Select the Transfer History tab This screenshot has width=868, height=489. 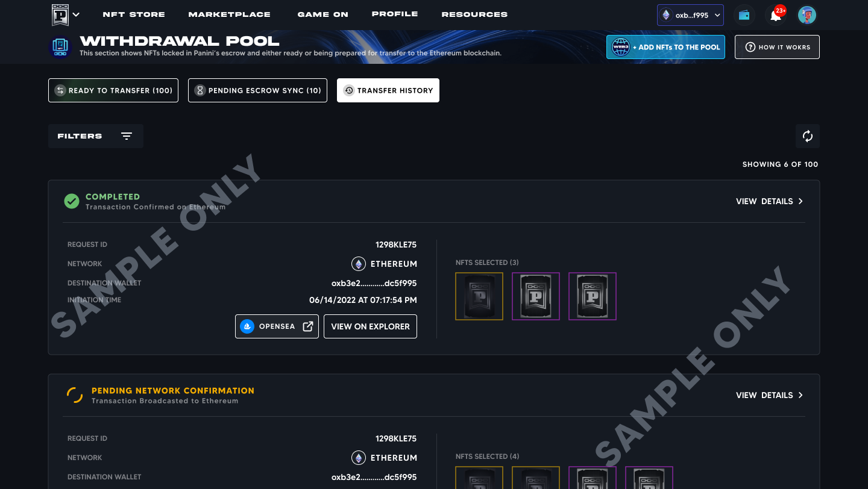pos(388,90)
